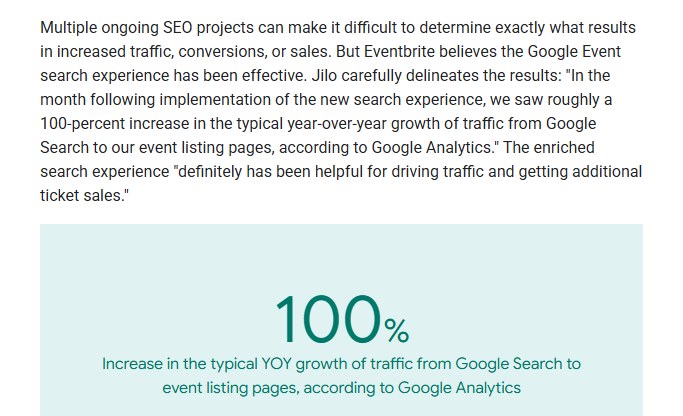The image size is (683, 416).
Task: Click "ticket sales" ending the paragraph
Action: 82,196
